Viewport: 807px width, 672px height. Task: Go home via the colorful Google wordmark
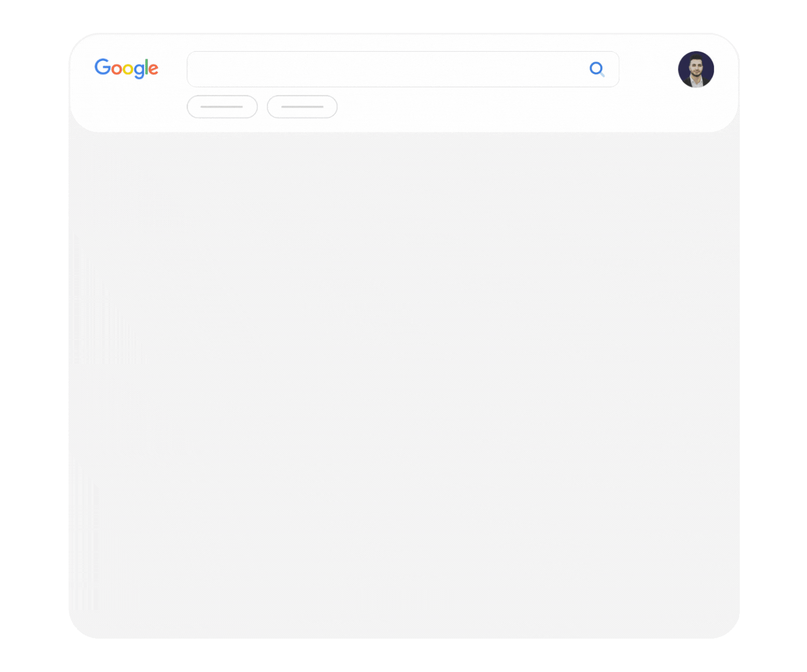126,68
